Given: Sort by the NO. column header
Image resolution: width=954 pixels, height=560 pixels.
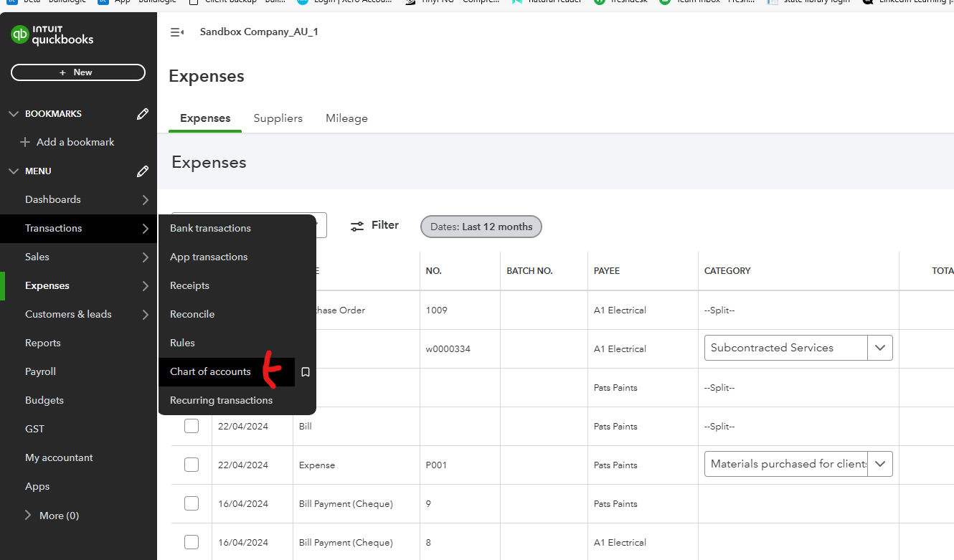Looking at the screenshot, I should coord(434,271).
